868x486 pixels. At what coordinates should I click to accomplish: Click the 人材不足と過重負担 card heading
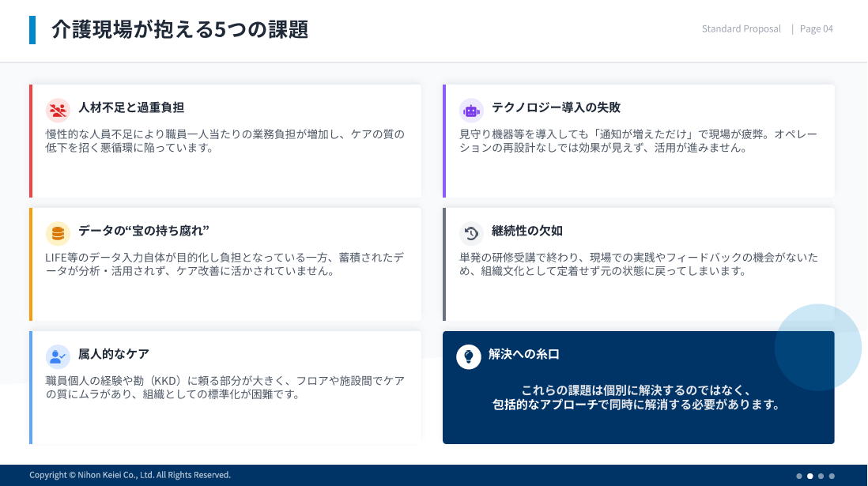[x=131, y=107]
